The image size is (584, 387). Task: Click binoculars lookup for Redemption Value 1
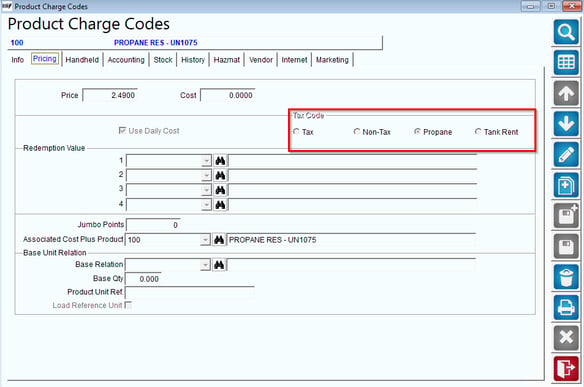click(220, 161)
